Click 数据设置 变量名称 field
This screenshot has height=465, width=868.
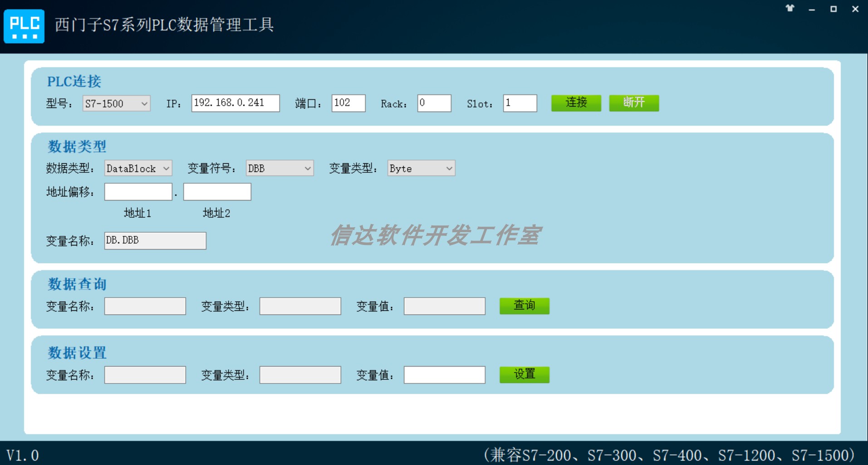(145, 375)
